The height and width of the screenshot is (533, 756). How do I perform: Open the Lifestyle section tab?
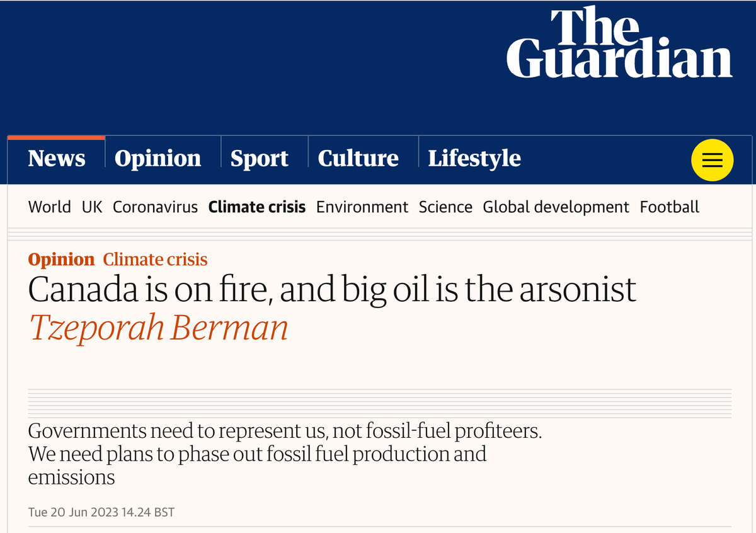(474, 158)
